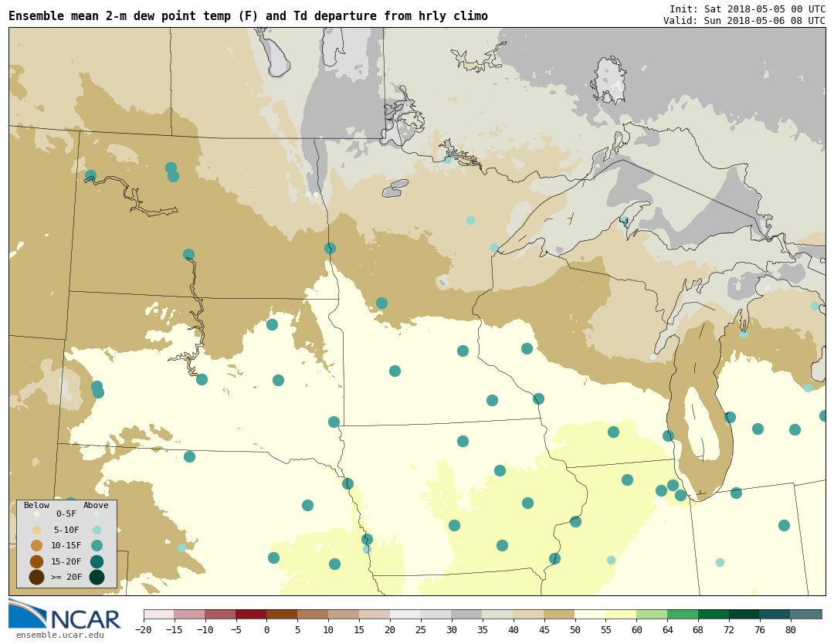
Task: Pick the gray colorbar swatch between 30 and 35
Action: coord(466,615)
